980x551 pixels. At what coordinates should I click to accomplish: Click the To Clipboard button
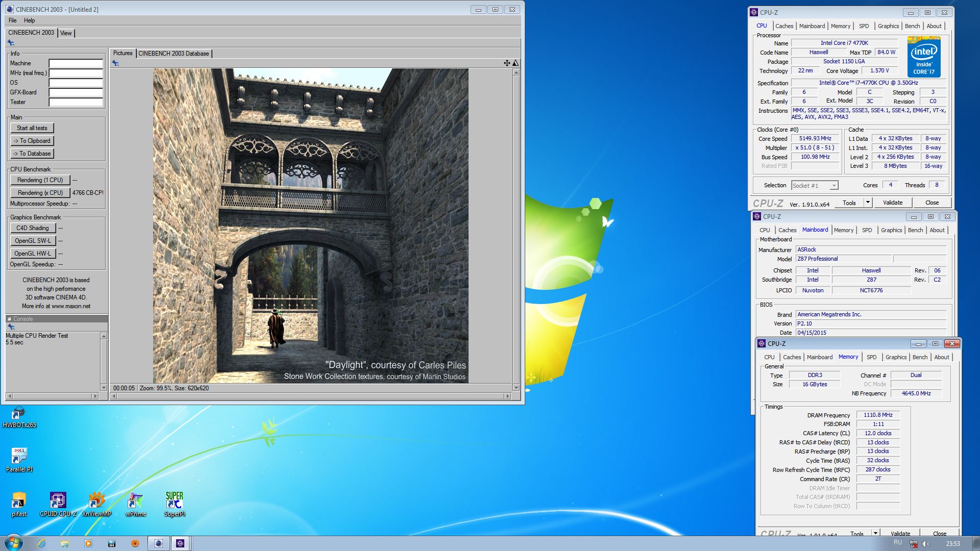32,141
